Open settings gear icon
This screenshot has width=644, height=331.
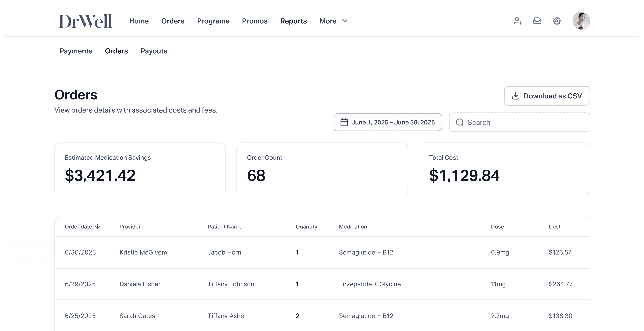(556, 21)
